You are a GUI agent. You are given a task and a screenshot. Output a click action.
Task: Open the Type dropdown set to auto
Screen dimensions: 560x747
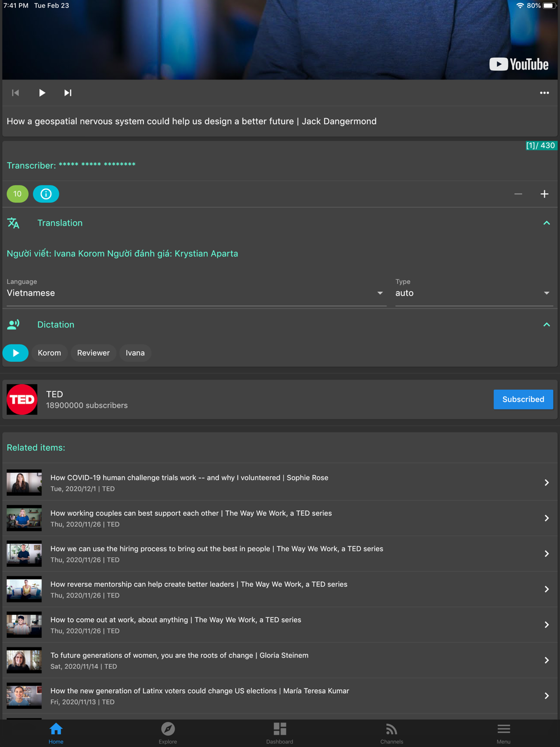[x=473, y=293]
